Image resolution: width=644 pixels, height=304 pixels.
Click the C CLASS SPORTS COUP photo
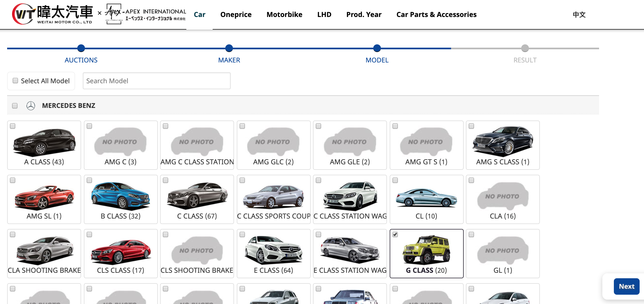coord(273,197)
